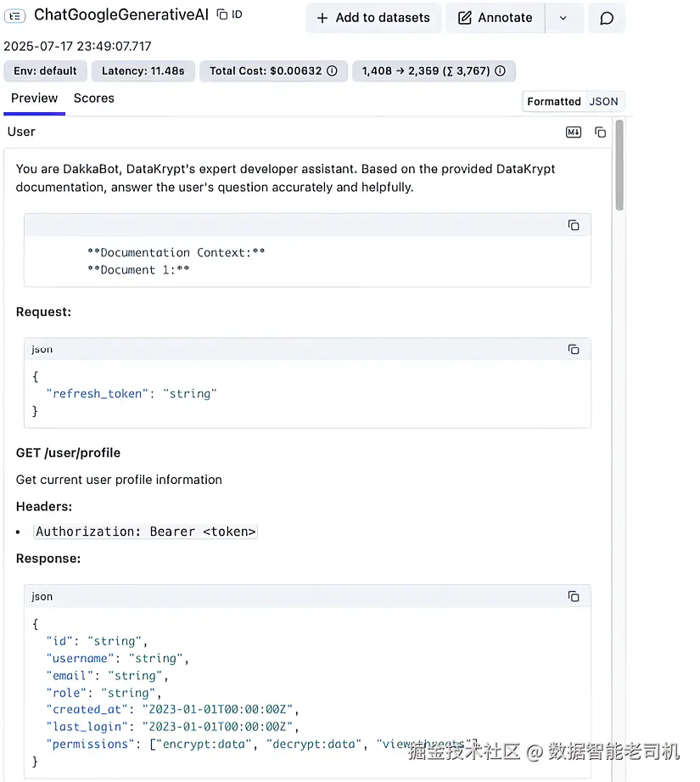The image size is (700, 782).
Task: Open the comments speech bubble
Action: pos(607,18)
